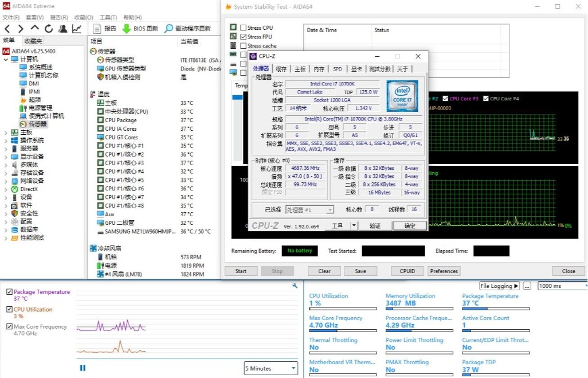Click the green BIOS update arrow icon
This screenshot has height=378, width=588.
tap(127, 29)
